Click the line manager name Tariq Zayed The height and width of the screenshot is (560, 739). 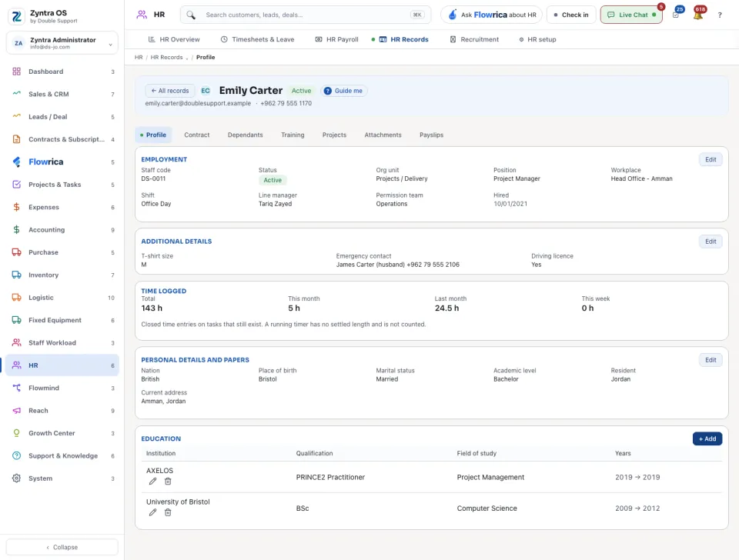click(276, 204)
